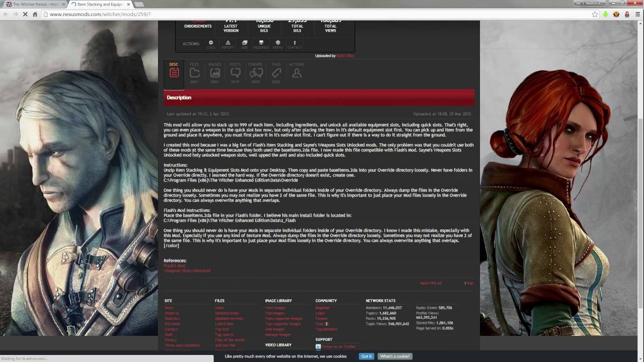Screen dimensions: 644x362
Task: Open the Updated recently footer link
Action: point(229,318)
